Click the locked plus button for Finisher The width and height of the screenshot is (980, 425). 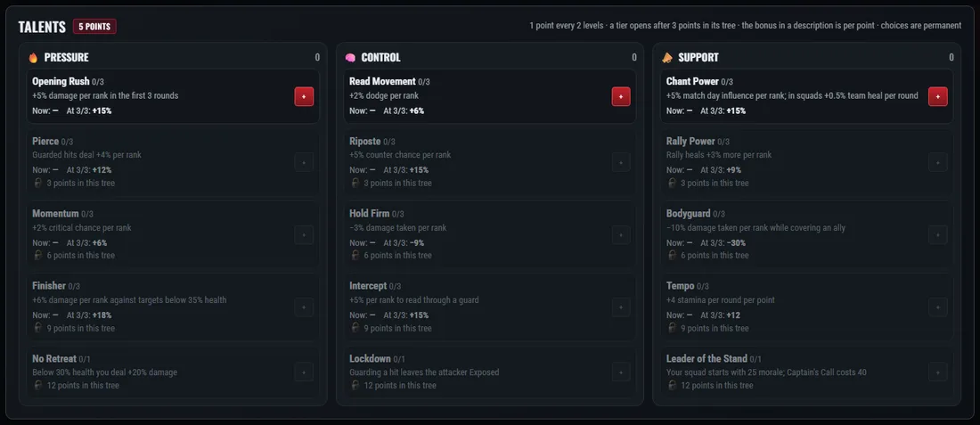point(305,307)
